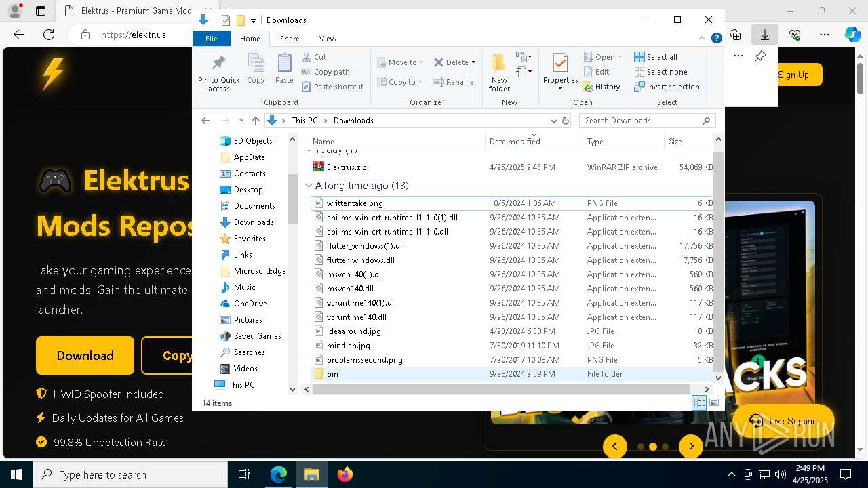The width and height of the screenshot is (868, 488).
Task: Open Windows Start menu
Action: point(16,474)
